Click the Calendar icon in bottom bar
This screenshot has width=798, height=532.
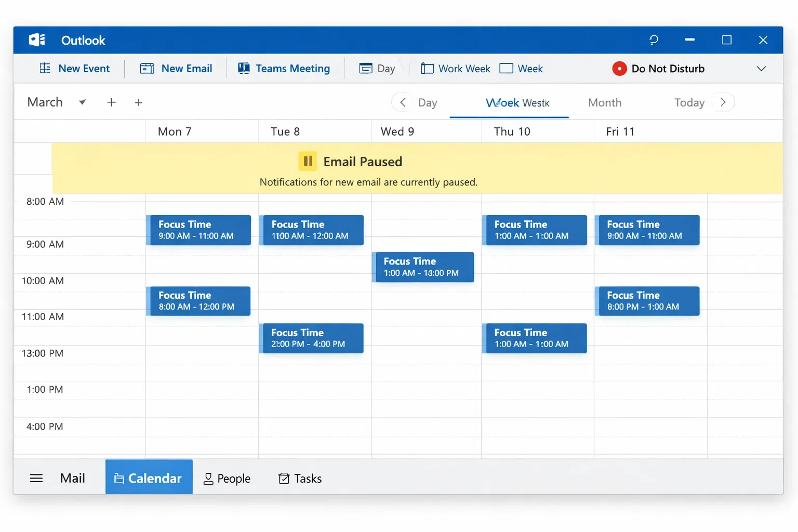point(119,478)
